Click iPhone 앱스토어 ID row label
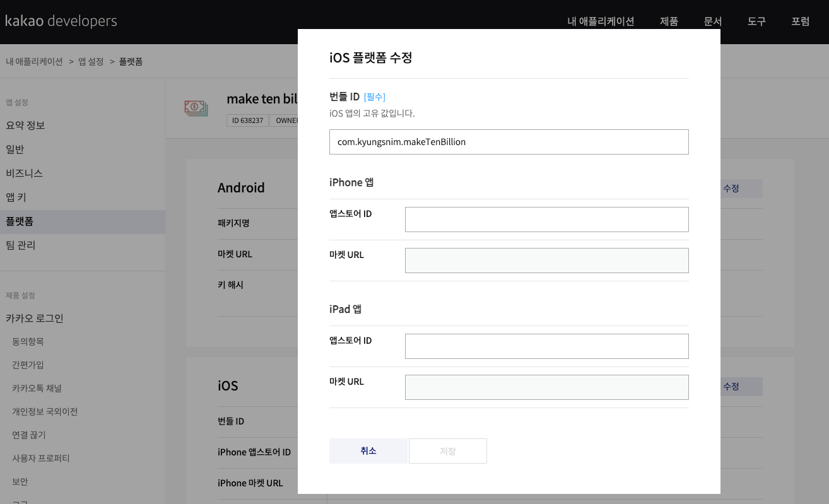Screen dimensions: 829x504 [x=254, y=452]
